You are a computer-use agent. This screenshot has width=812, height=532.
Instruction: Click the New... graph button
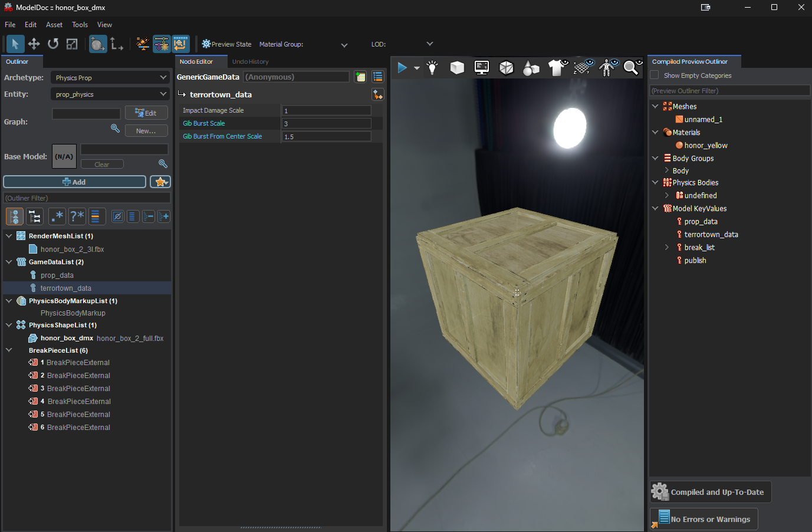click(146, 131)
